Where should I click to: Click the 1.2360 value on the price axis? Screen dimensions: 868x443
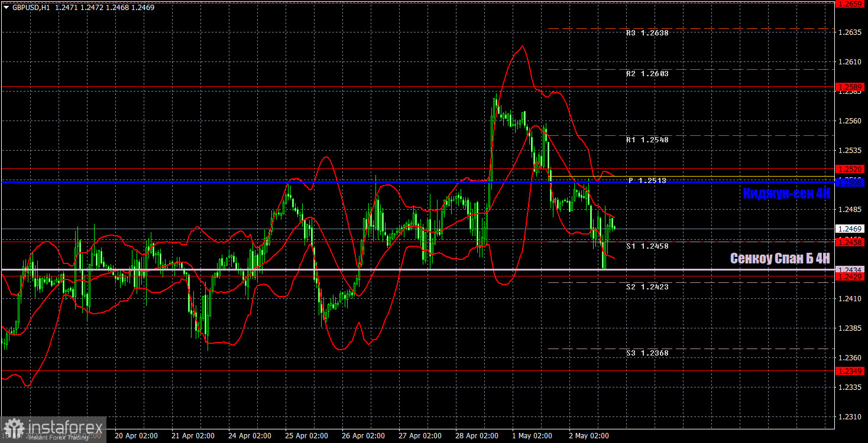(851, 358)
